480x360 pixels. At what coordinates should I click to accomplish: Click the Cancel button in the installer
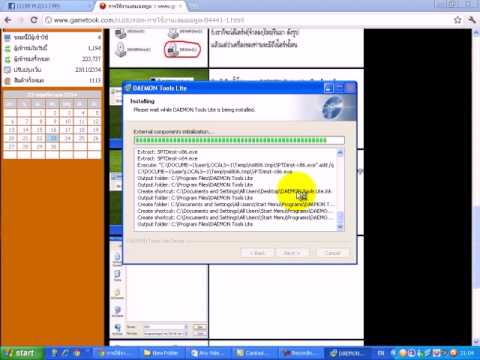point(332,253)
